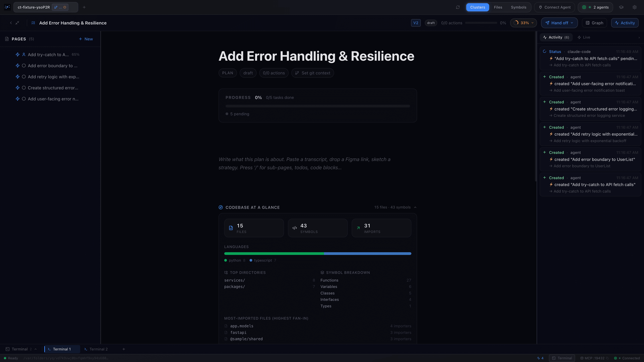Click the Connected status icon
Screen dimensions: 644x362
click(615, 358)
